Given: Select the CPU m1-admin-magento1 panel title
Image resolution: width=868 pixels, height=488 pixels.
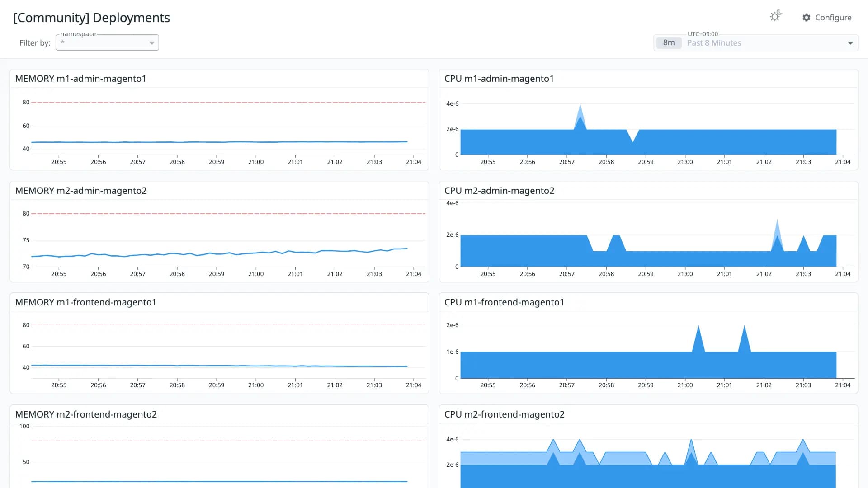Looking at the screenshot, I should (499, 79).
